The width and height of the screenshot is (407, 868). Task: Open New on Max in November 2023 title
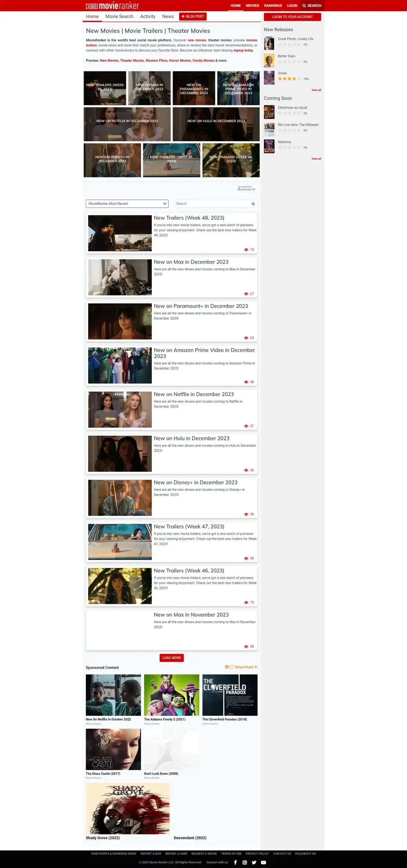click(191, 614)
